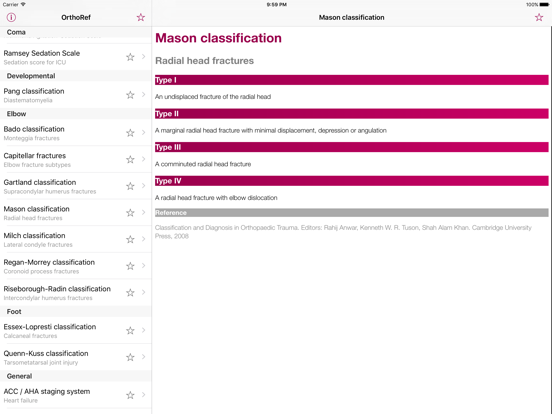Click the Type I heading bar
The width and height of the screenshot is (552, 414).
pyautogui.click(x=351, y=80)
